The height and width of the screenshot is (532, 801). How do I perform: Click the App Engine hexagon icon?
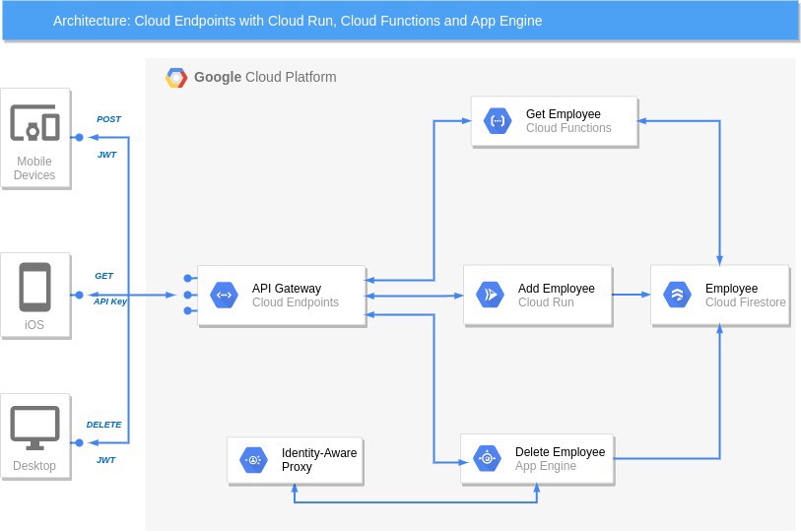[487, 458]
